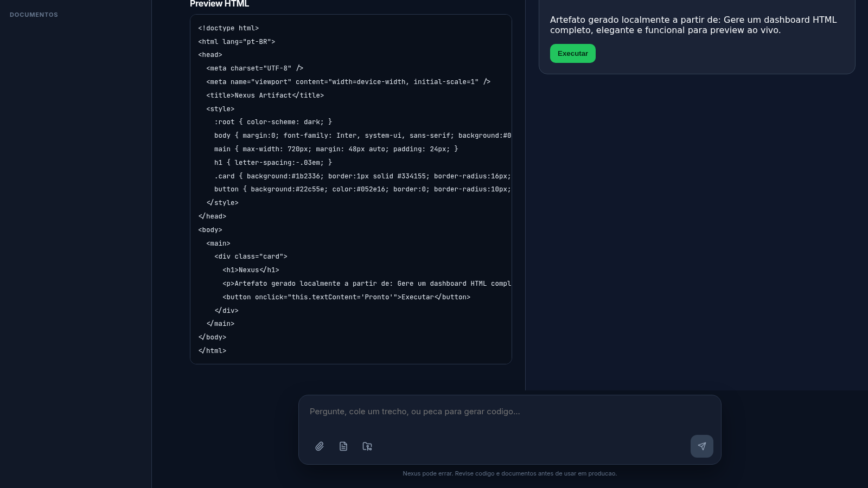Click the document icon in the composer

pyautogui.click(x=343, y=446)
